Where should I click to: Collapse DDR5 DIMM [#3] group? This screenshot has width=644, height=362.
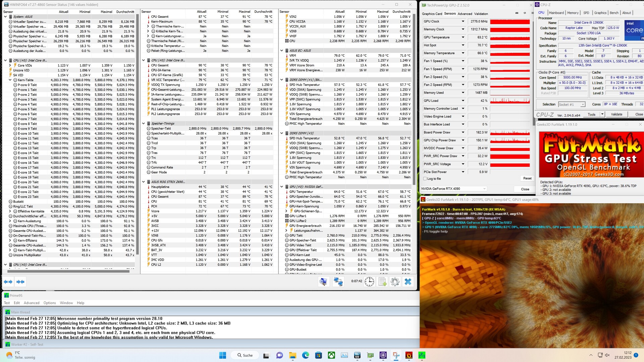click(x=282, y=133)
